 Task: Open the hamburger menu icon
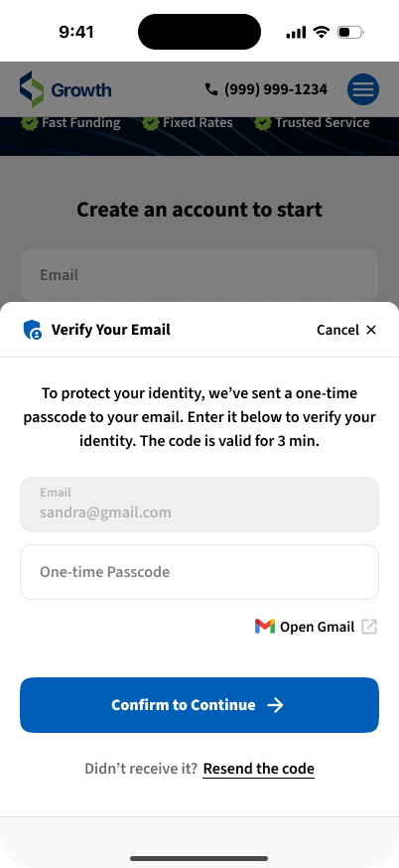point(363,89)
